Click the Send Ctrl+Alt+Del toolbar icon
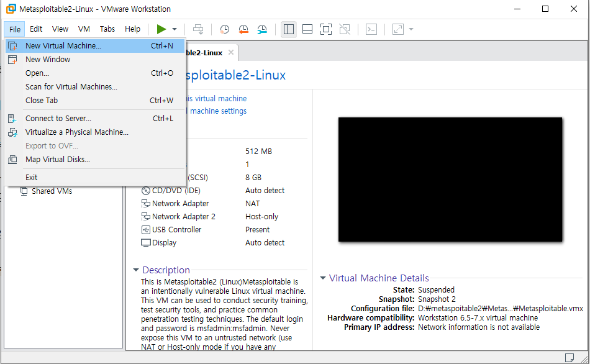Image resolution: width=590 pixels, height=364 pixels. click(x=198, y=29)
